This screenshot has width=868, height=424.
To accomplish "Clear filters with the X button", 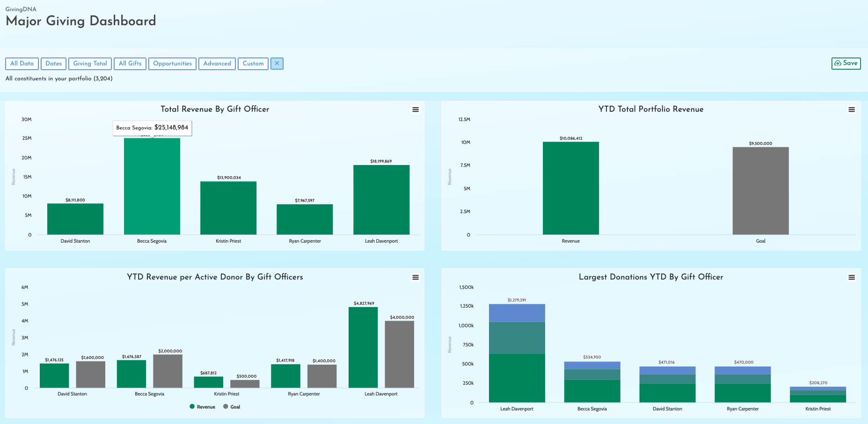I will pos(277,64).
